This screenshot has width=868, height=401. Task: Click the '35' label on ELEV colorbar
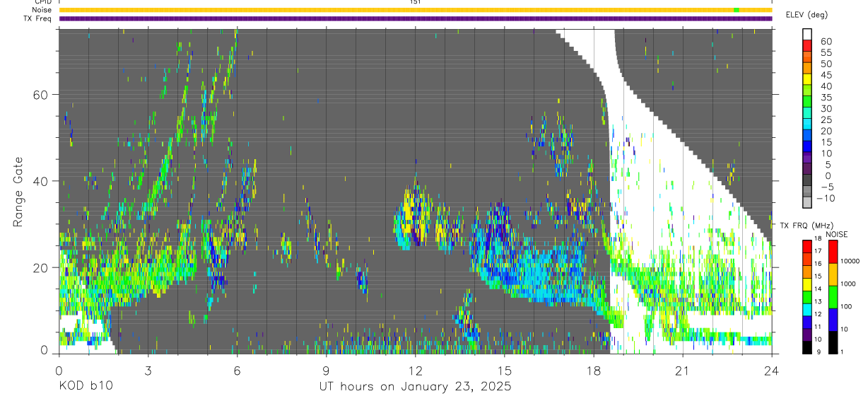point(826,97)
